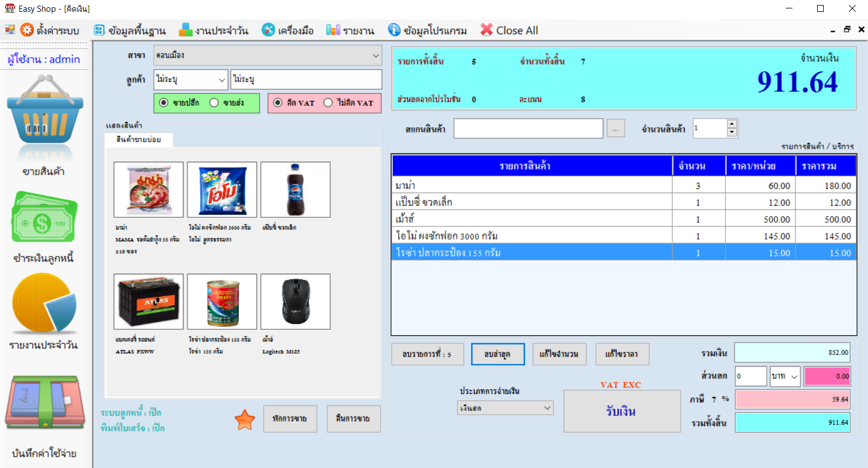Click the สแกนสินค้า barcode scan field
This screenshot has width=868, height=468.
(x=528, y=129)
